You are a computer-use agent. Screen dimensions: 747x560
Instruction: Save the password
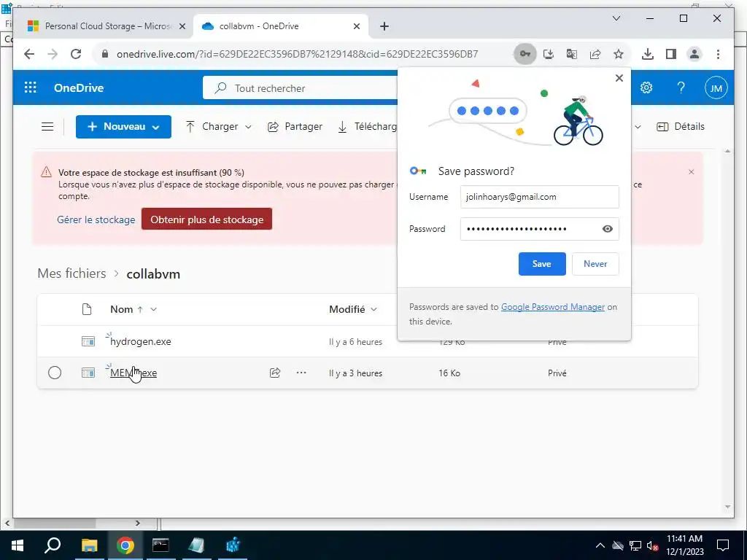[542, 264]
